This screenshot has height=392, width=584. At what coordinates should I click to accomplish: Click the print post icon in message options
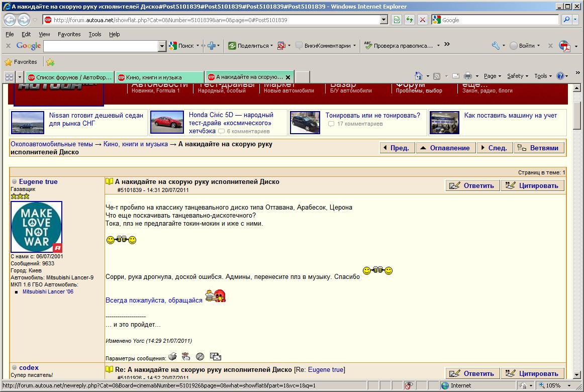point(172,357)
